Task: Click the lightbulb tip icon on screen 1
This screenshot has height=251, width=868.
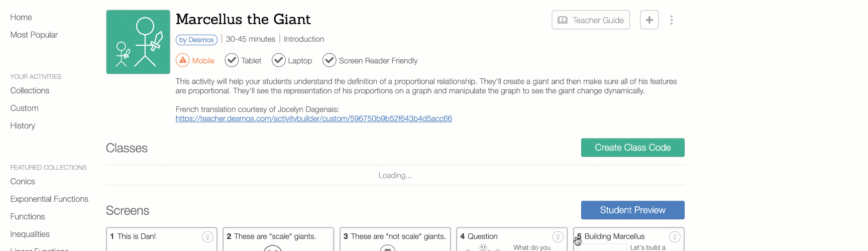Action: point(207,237)
